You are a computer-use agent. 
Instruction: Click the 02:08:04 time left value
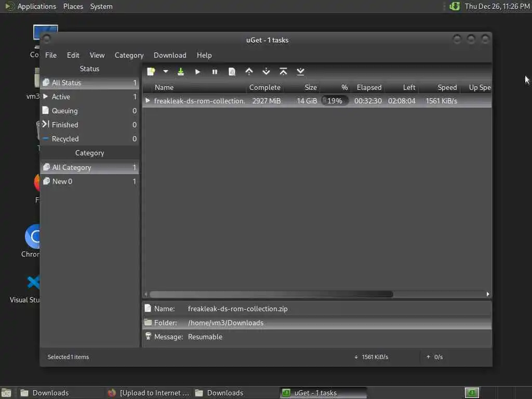(402, 101)
